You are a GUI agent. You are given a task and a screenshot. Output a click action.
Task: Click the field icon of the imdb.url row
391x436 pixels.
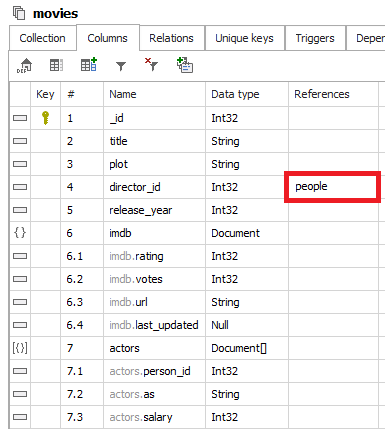click(x=20, y=302)
